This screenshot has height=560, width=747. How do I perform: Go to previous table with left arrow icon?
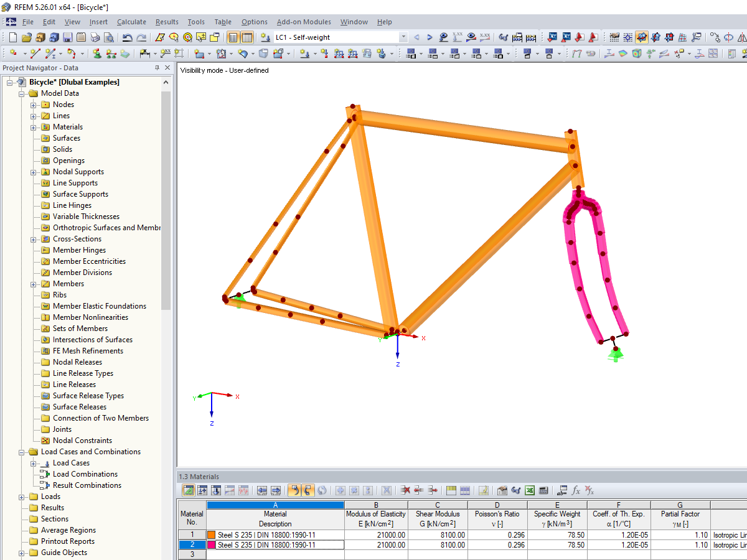[x=262, y=490]
